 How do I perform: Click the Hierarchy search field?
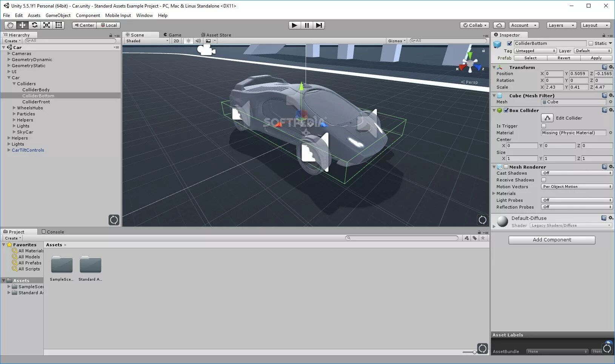coord(71,41)
